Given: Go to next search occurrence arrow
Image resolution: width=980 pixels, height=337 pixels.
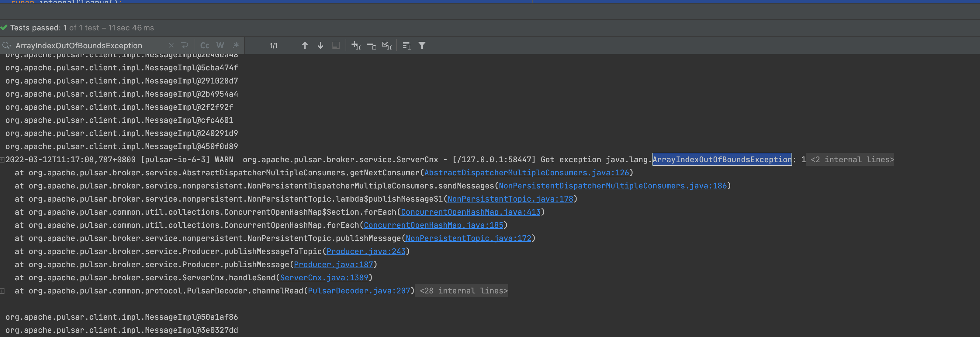Looking at the screenshot, I should [320, 46].
